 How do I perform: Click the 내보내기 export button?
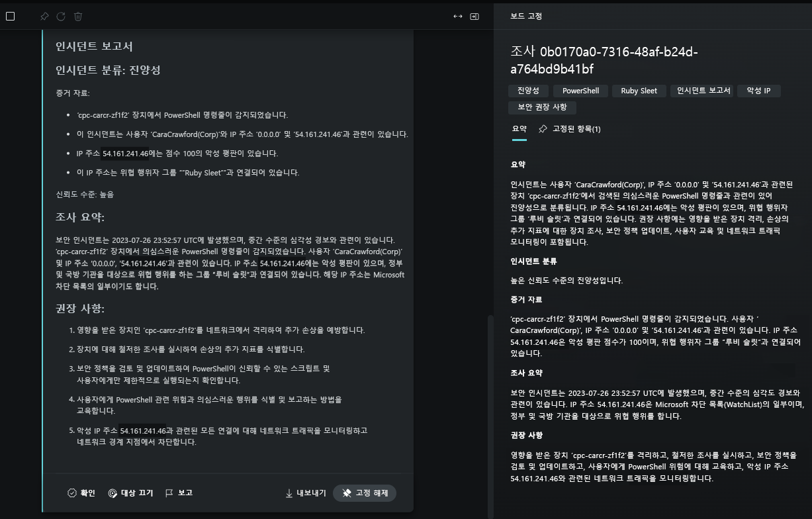point(306,493)
